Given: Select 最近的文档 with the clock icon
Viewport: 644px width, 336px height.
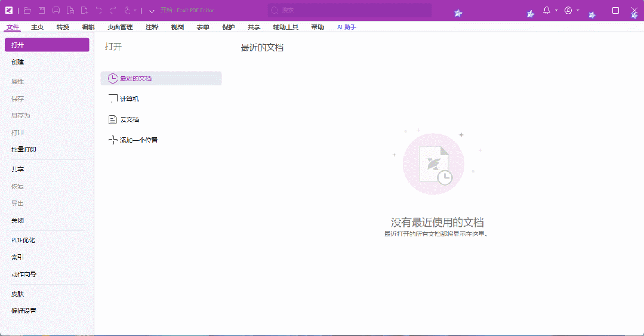Looking at the screenshot, I should pyautogui.click(x=161, y=78).
